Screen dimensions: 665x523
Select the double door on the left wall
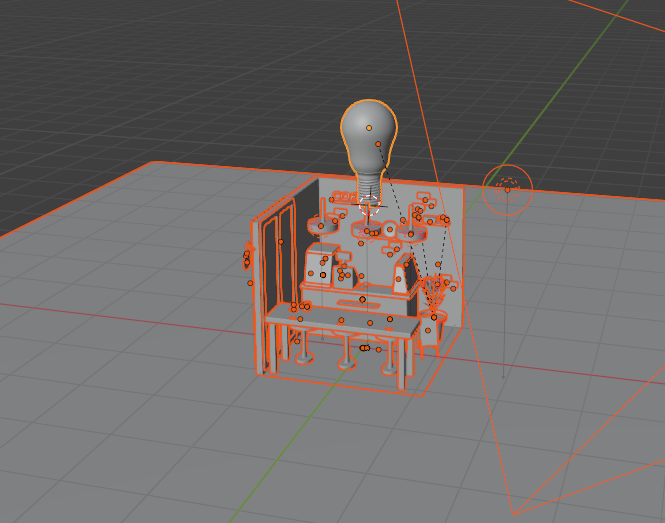278,284
